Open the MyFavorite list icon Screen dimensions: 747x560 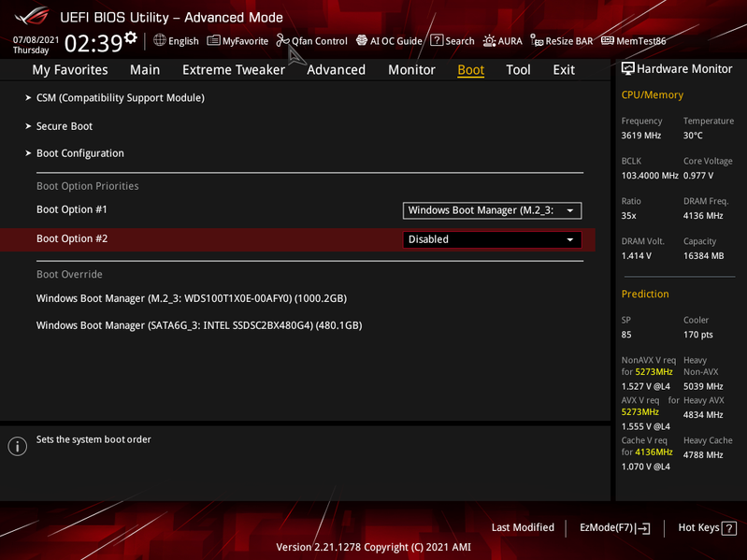click(x=213, y=40)
